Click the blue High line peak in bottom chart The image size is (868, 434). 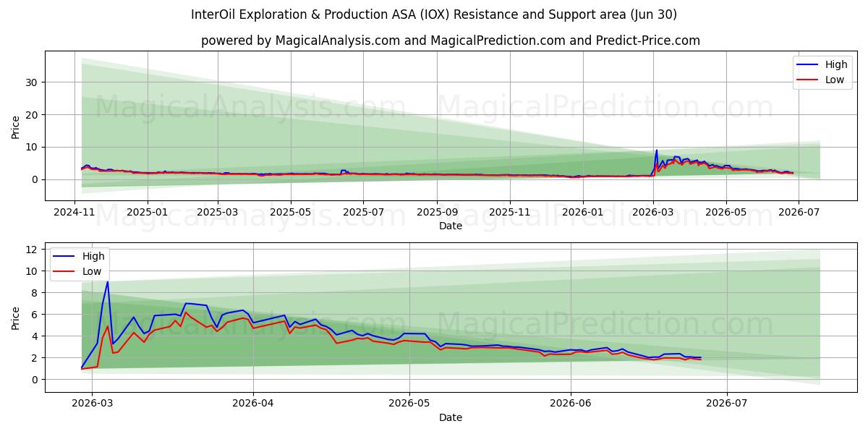tap(108, 282)
